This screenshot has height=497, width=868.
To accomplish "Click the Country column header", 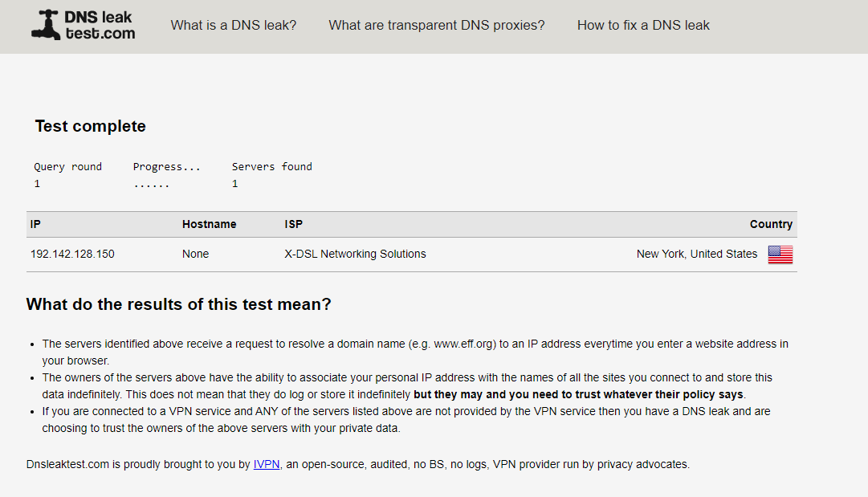I will 771,224.
